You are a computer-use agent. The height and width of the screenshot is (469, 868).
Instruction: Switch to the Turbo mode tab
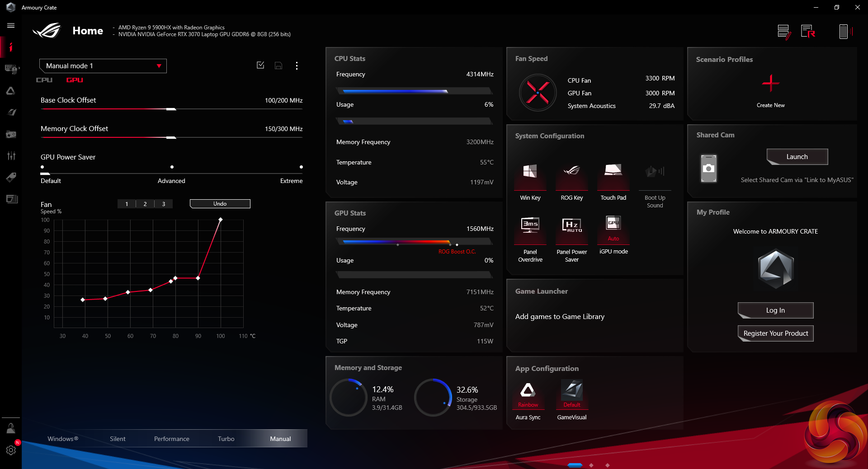coord(226,439)
